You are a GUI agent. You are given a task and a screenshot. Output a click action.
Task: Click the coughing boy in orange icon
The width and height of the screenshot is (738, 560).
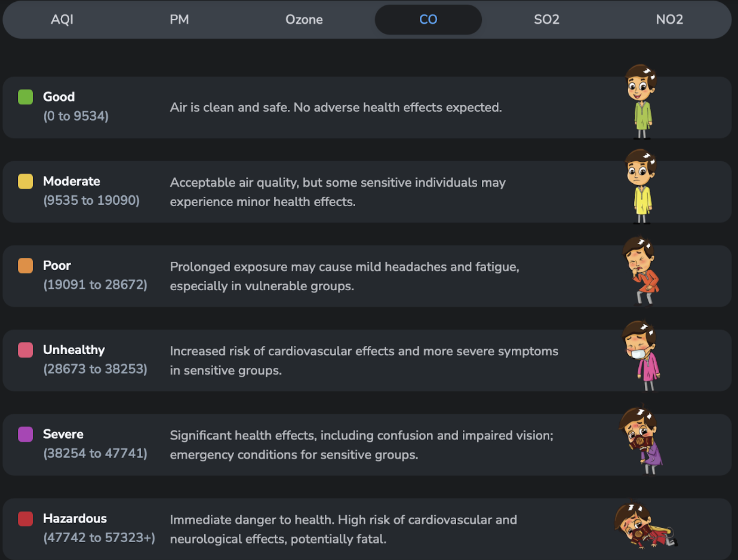point(641,270)
